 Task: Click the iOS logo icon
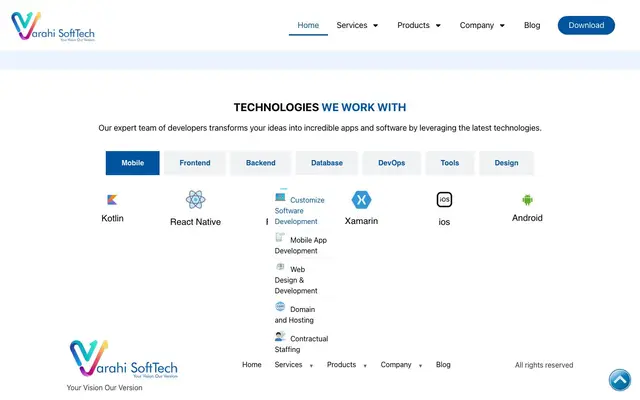[x=444, y=200]
